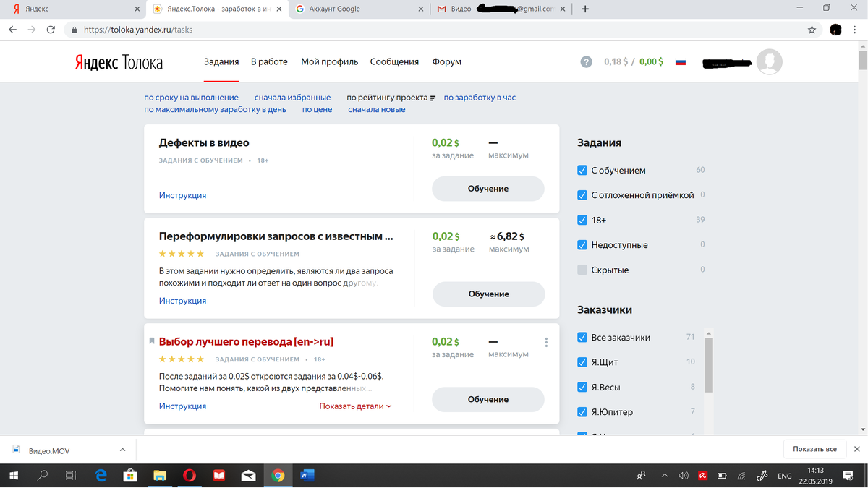Open Word from the taskbar
The image size is (868, 488).
pyautogui.click(x=307, y=475)
